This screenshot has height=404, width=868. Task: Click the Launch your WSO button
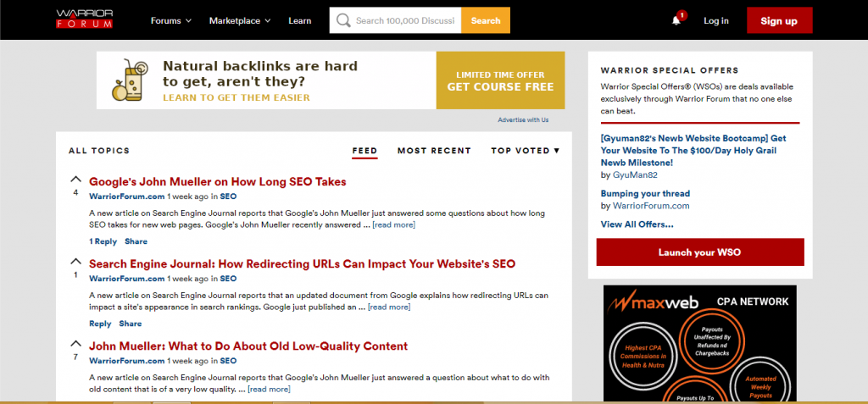(x=699, y=252)
